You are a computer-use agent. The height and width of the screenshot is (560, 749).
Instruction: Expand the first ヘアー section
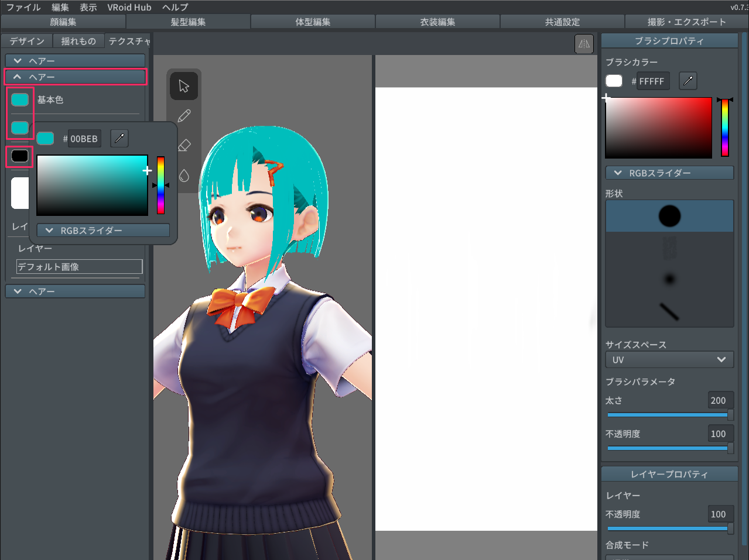point(75,61)
